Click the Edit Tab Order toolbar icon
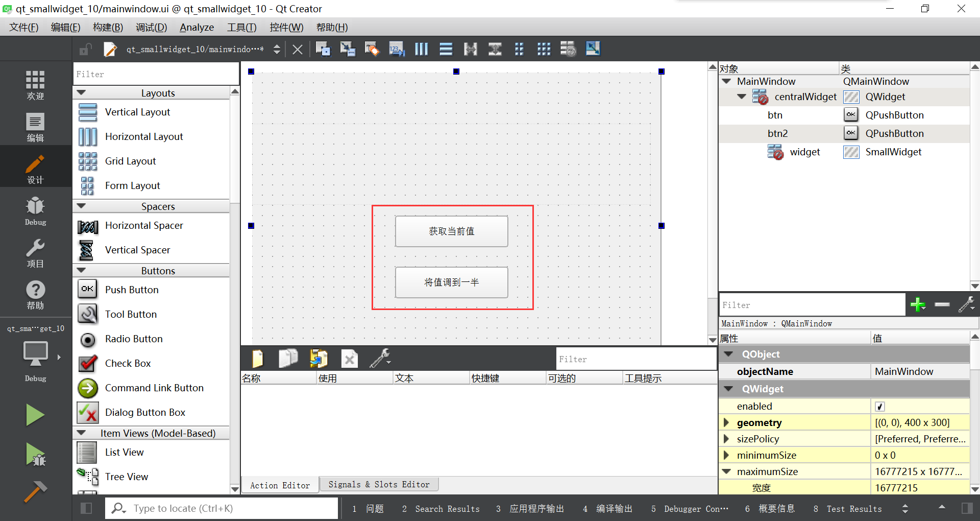This screenshot has height=521, width=980. tap(397, 49)
